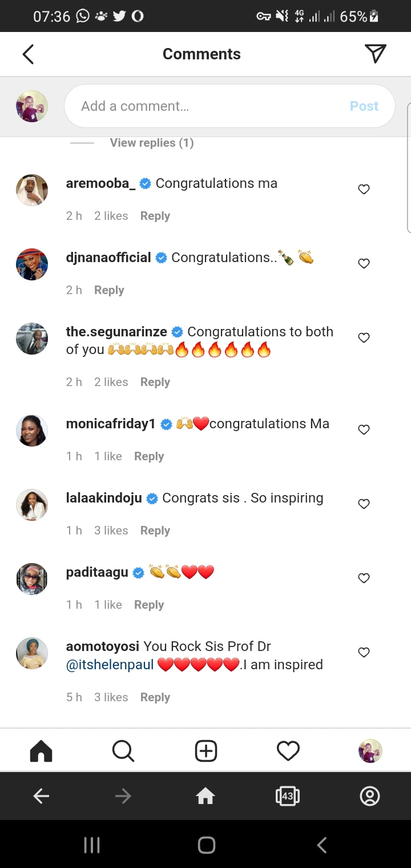
Task: Expand View replies (1)
Action: point(151,143)
